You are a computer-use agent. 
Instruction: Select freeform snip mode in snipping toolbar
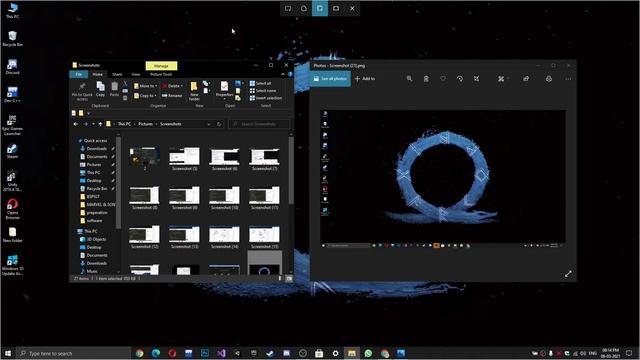pyautogui.click(x=304, y=8)
